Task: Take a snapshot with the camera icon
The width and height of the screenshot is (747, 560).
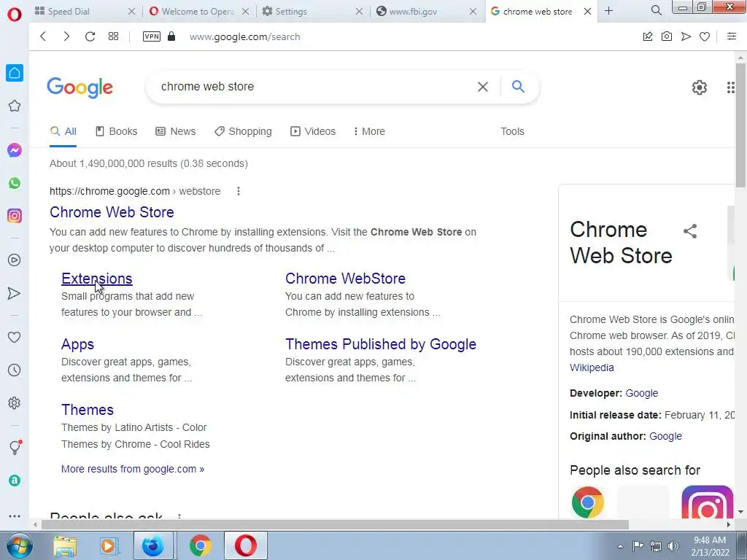Action: tap(667, 36)
